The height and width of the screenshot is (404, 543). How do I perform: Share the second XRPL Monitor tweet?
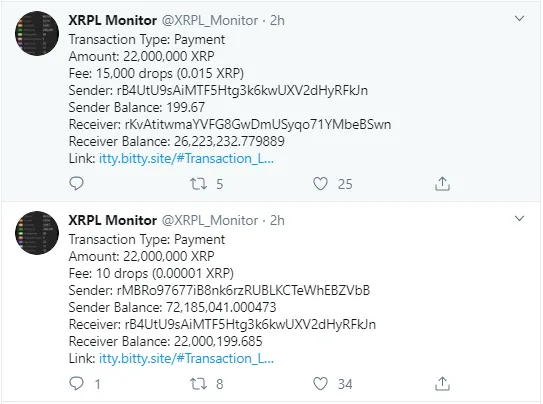tap(442, 384)
